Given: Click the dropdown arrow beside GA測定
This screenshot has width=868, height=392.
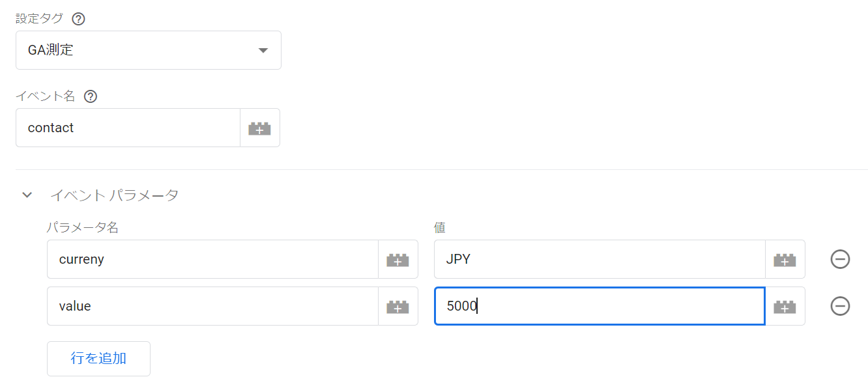Looking at the screenshot, I should point(263,50).
